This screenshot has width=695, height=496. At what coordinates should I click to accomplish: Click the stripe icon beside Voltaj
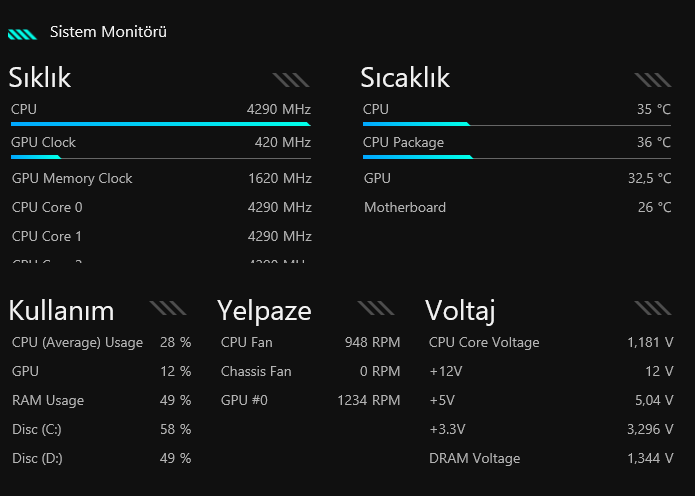click(652, 308)
